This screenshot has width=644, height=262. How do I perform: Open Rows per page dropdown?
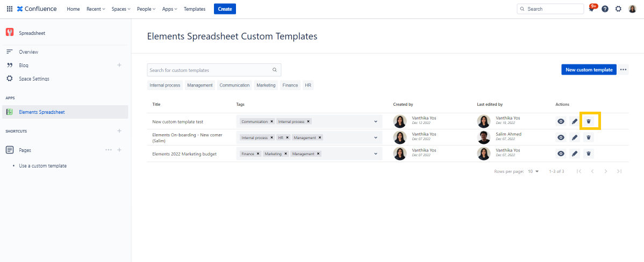coord(533,171)
